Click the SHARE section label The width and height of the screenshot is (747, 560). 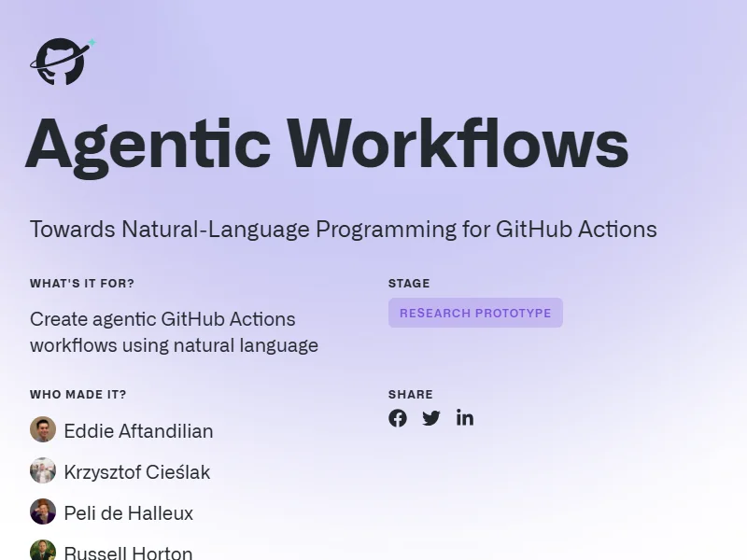pos(411,395)
